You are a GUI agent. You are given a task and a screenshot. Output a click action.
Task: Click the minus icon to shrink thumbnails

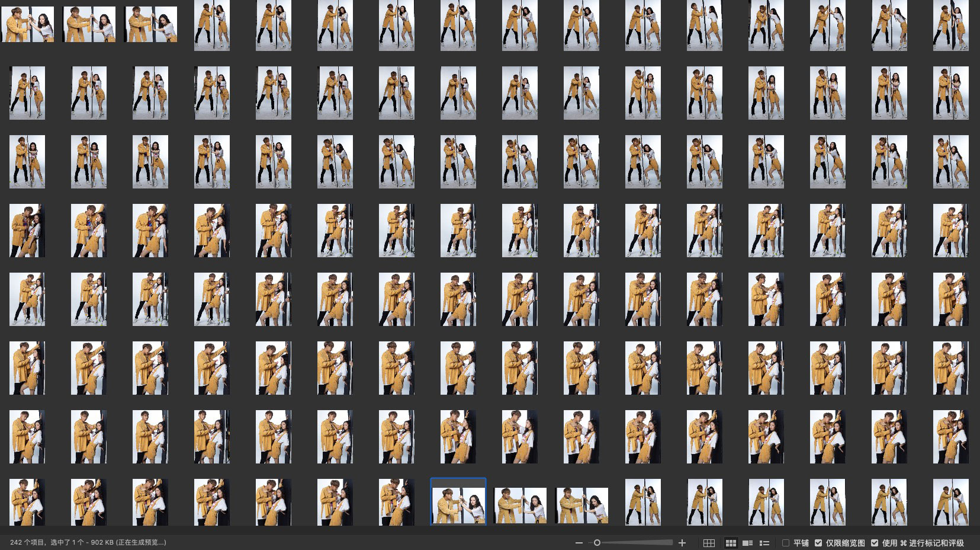click(579, 543)
